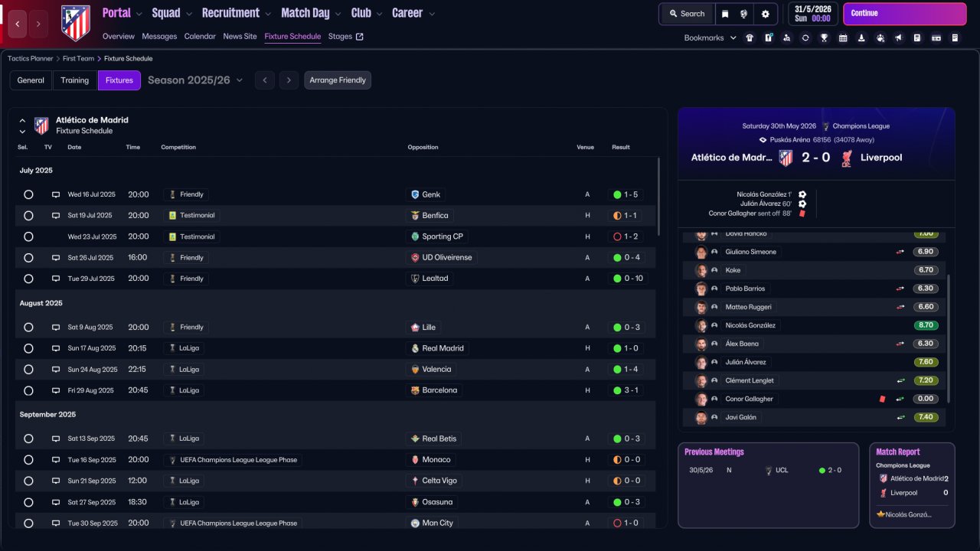Click the TV icon for the Genk fixture
The width and height of the screenshot is (980, 551).
[x=56, y=194]
